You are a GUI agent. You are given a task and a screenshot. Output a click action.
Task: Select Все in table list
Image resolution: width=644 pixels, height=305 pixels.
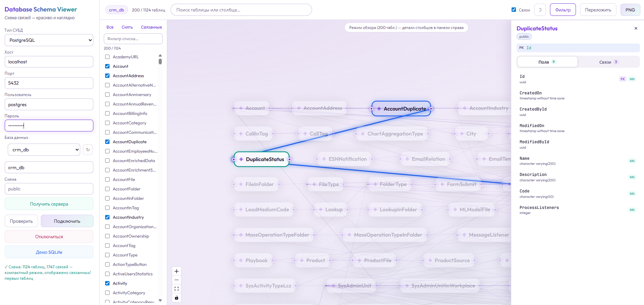pyautogui.click(x=110, y=27)
